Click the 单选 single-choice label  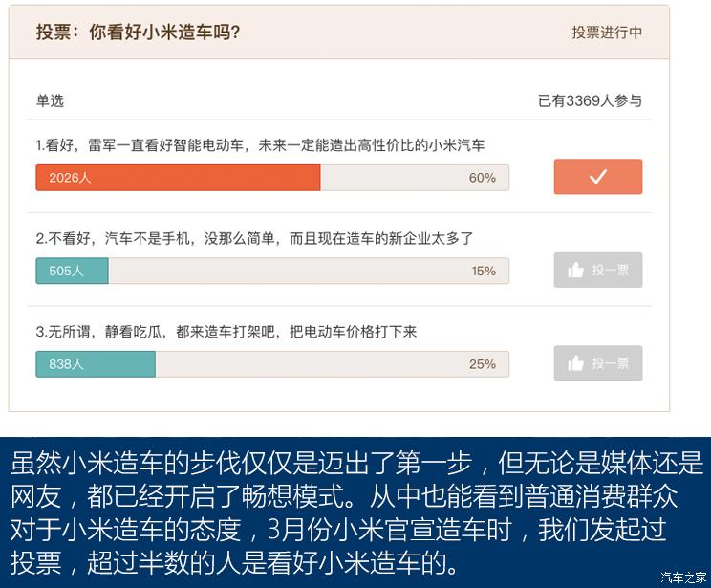[51, 100]
